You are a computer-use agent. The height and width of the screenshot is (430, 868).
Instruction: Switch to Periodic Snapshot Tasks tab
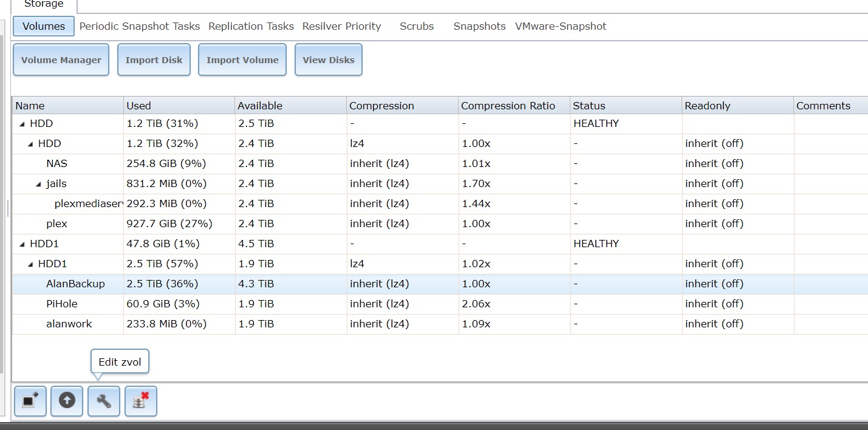140,26
